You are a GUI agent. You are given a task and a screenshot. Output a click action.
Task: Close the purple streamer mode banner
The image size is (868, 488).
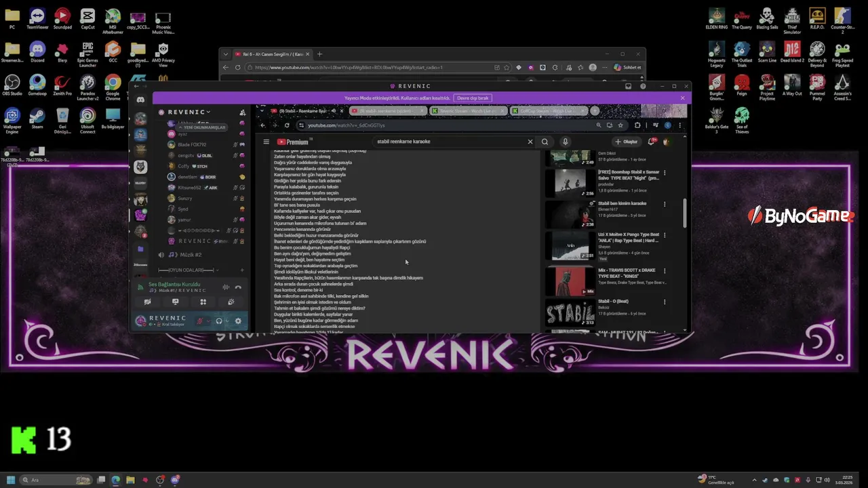682,98
